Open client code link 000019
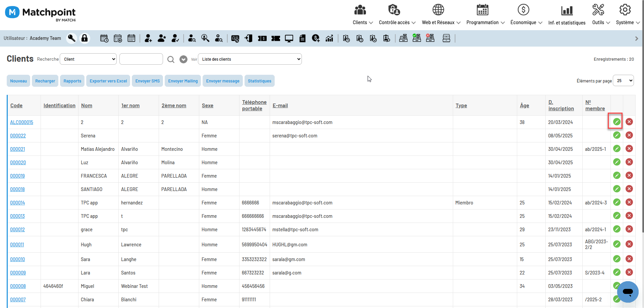Image resolution: width=644 pixels, height=308 pixels. [x=17, y=176]
